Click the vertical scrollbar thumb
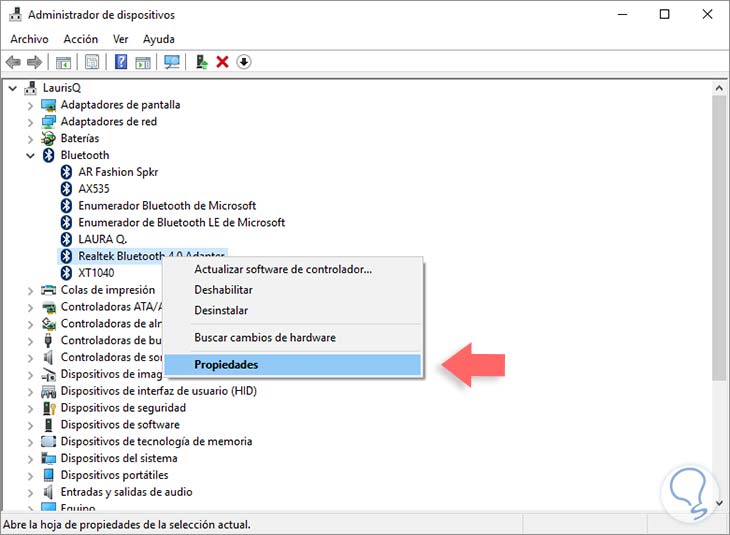This screenshot has width=730, height=535. pyautogui.click(x=719, y=238)
